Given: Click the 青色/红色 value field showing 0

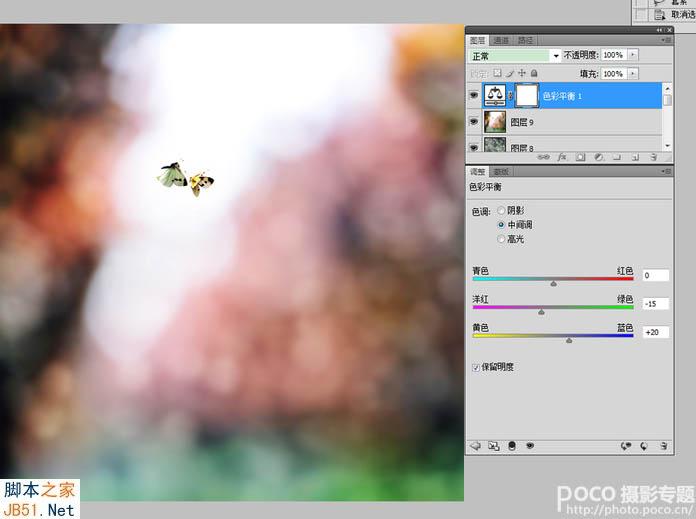Looking at the screenshot, I should pyautogui.click(x=656, y=275).
